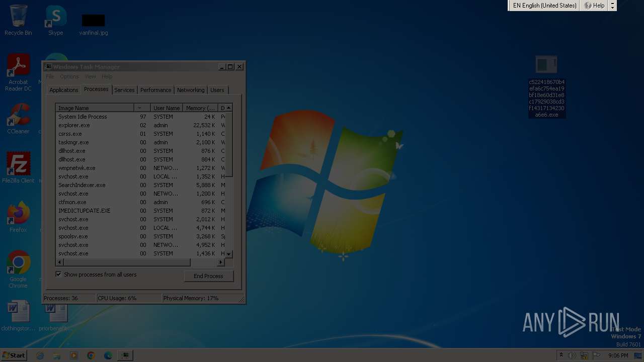Open the View menu in Task Manager
The width and height of the screenshot is (644, 362).
[90, 76]
